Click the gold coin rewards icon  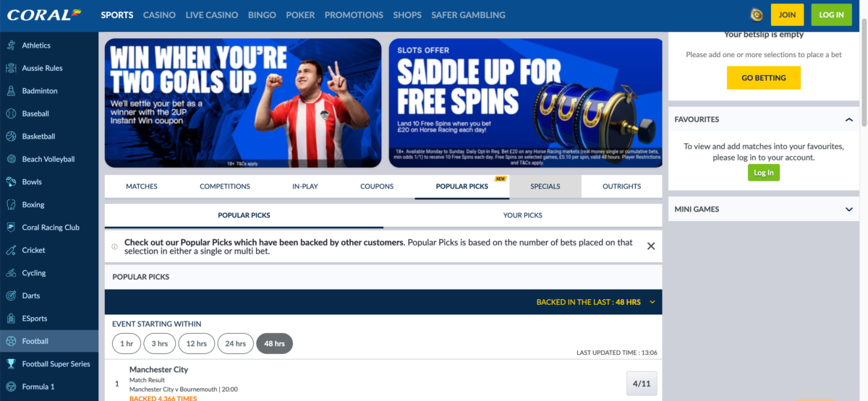pos(757,14)
